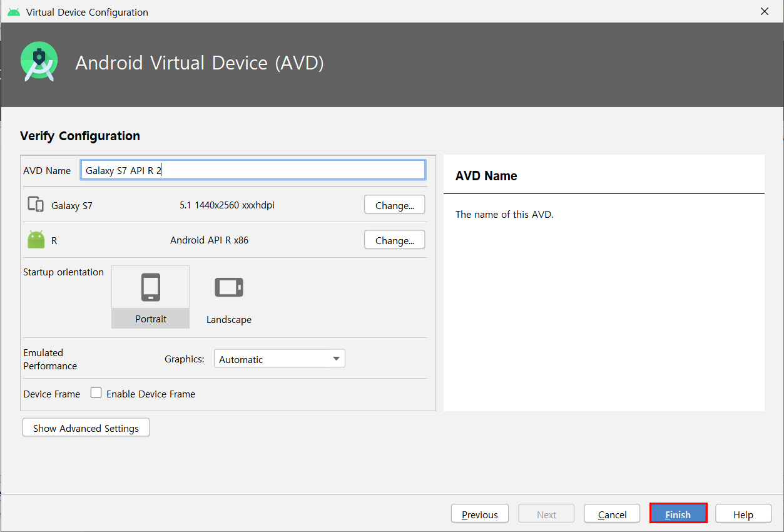The width and height of the screenshot is (784, 532).
Task: Show Advanced Settings
Action: 86,427
